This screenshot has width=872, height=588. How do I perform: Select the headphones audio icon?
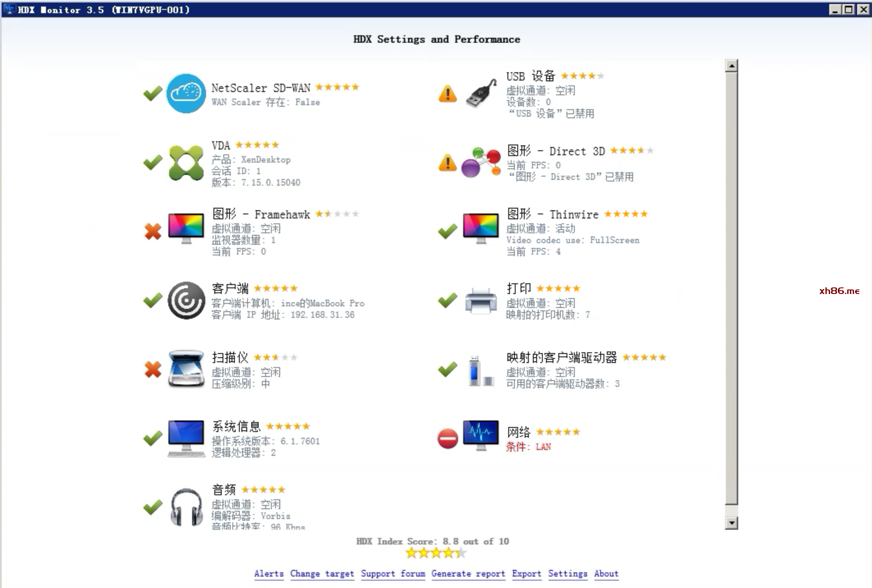pyautogui.click(x=186, y=507)
